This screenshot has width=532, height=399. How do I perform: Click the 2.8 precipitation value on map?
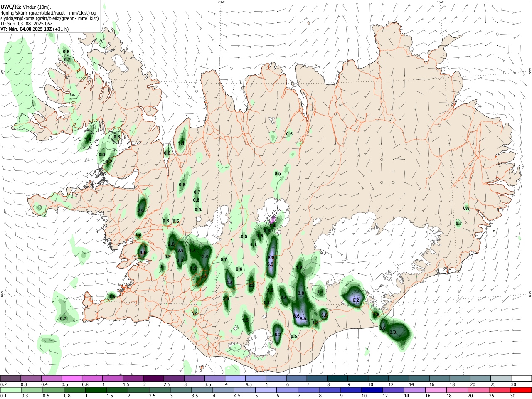click(171, 244)
